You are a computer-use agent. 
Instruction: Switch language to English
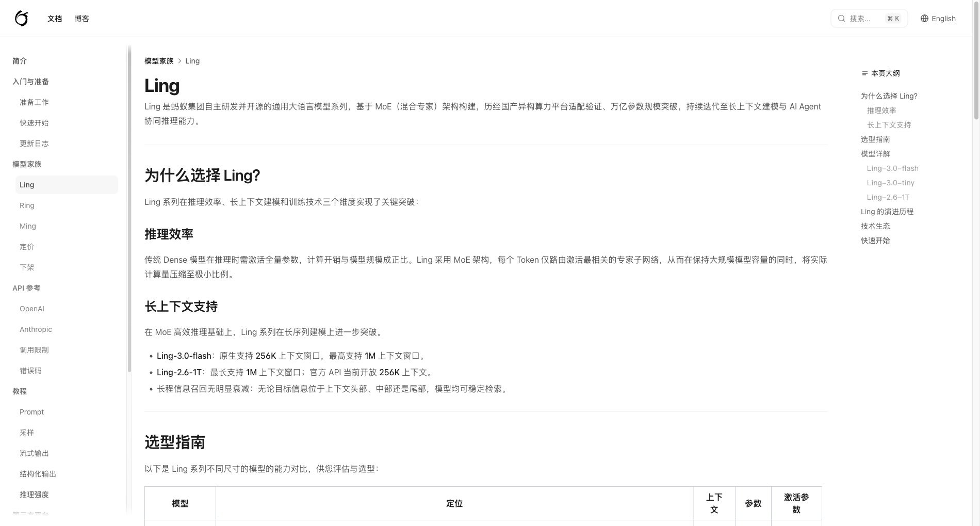(x=938, y=19)
